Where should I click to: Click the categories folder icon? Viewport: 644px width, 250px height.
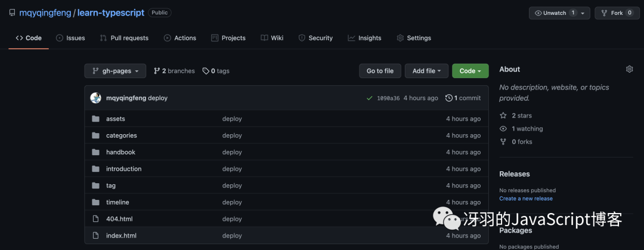coord(95,135)
